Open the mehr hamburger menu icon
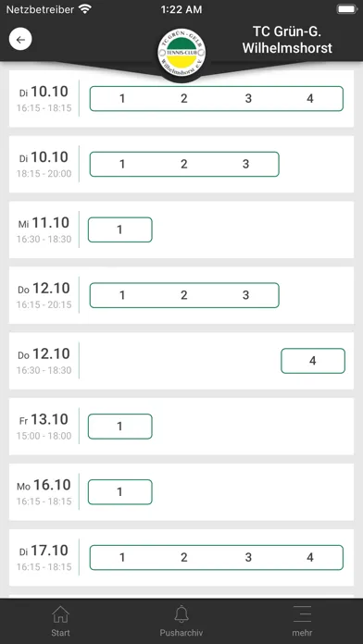This screenshot has height=644, width=363. (302, 614)
